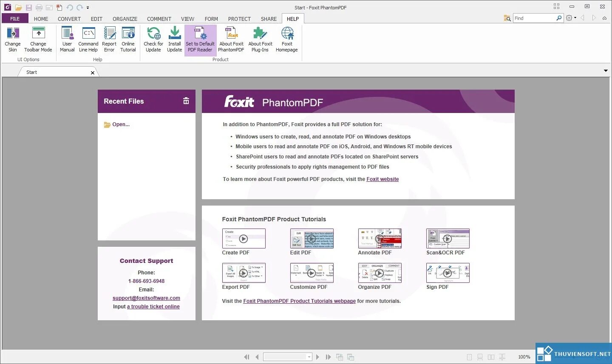Click Open folder icon in quick access toolbar
612x364 pixels.
(18, 8)
